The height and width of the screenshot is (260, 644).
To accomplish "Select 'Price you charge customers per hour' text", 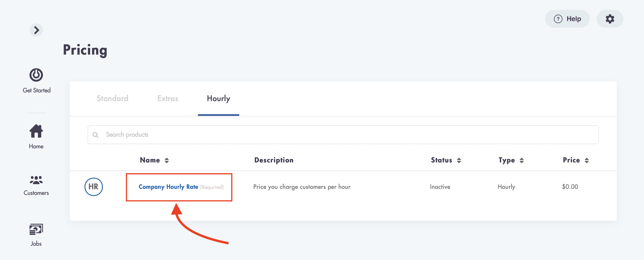I will coord(302,187).
